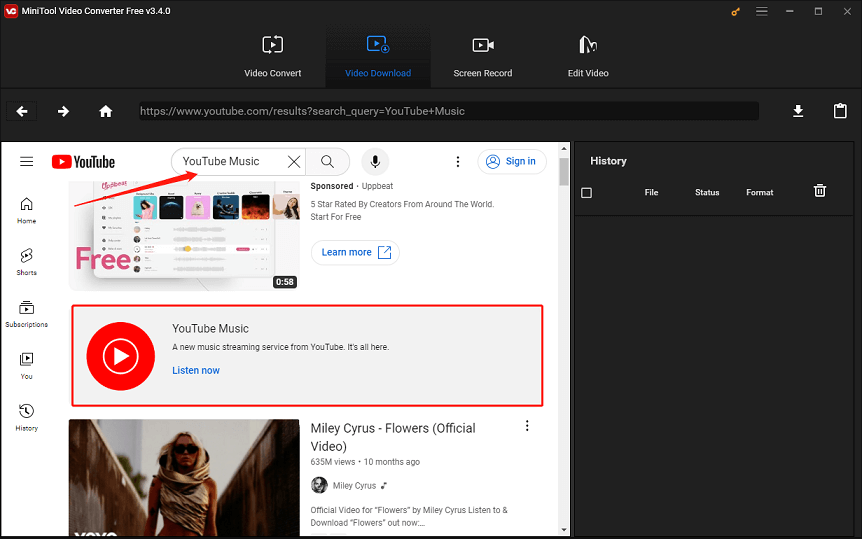Screen dimensions: 862x539
Task: Open Subscriptions in YouTube sidebar
Action: click(x=26, y=314)
